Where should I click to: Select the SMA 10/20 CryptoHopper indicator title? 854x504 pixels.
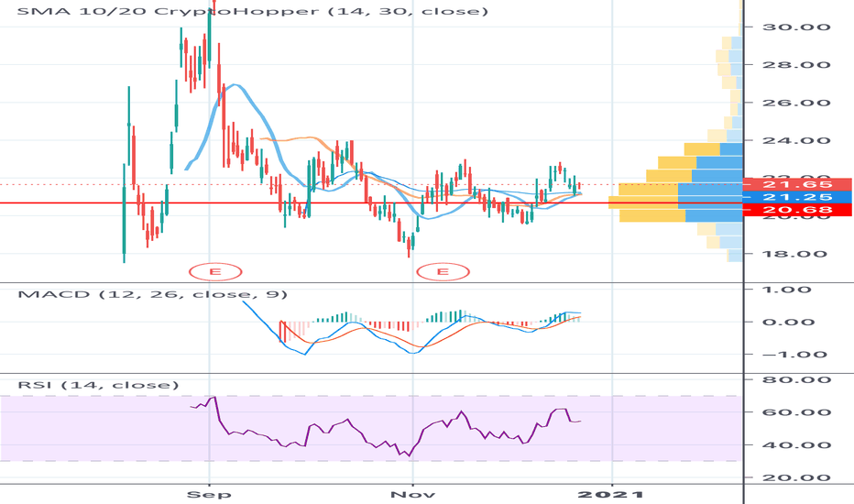click(x=253, y=11)
